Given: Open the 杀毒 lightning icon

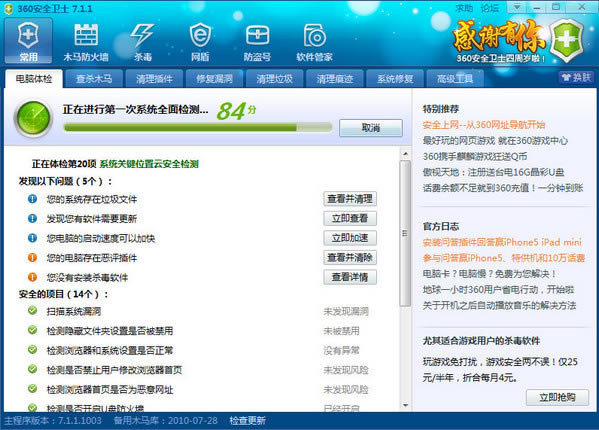Looking at the screenshot, I should 143,42.
